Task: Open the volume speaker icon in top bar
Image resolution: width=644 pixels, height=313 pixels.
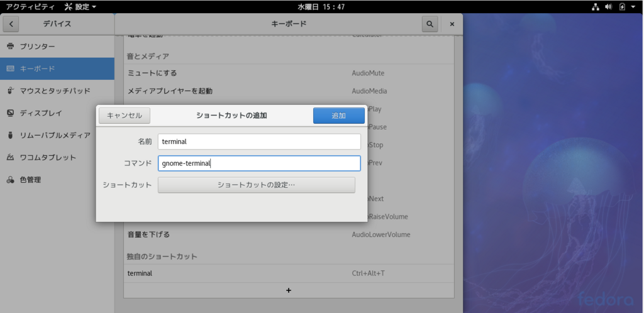Action: coord(609,6)
